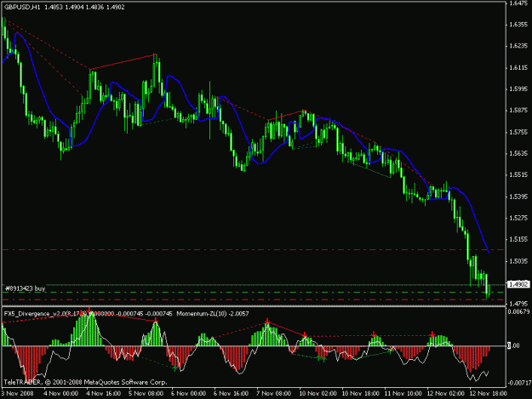Click the 11 Nov 10:00 time label
The width and height of the screenshot is (532, 399).
(403, 393)
